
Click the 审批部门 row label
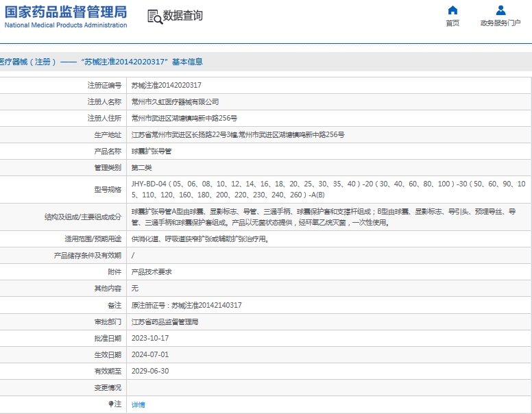coord(108,321)
